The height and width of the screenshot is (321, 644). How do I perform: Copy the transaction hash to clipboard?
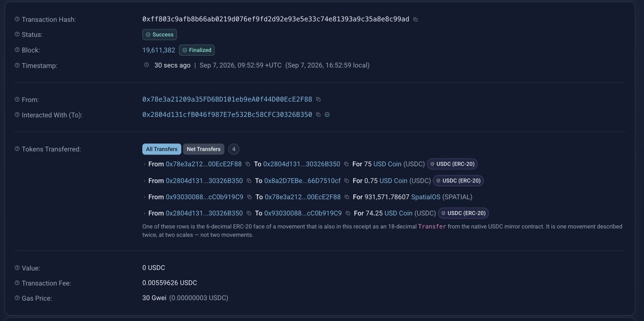click(415, 19)
